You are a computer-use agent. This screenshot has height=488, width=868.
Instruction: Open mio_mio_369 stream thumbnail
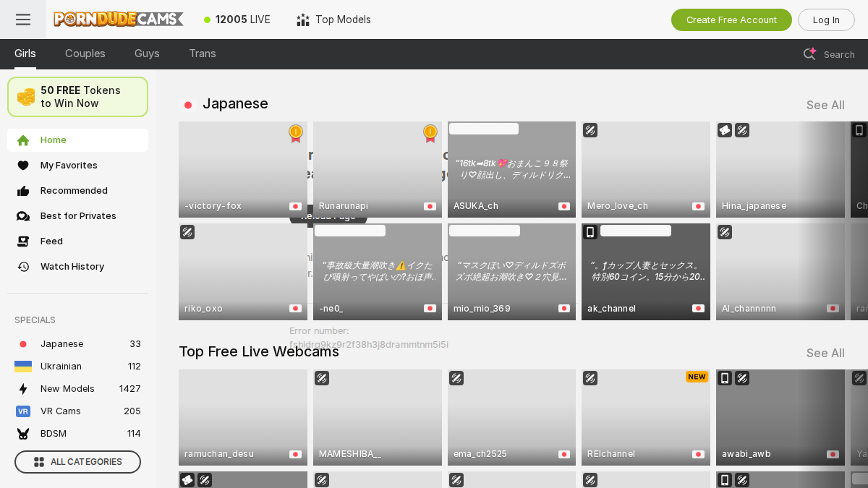point(511,272)
